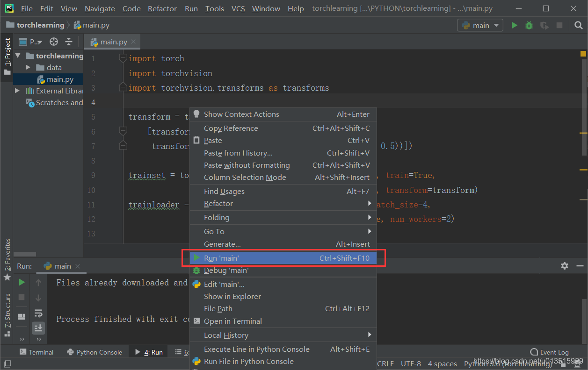Open the Folding submenu in the context menu
Screen dimensions: 588x370
(218, 217)
